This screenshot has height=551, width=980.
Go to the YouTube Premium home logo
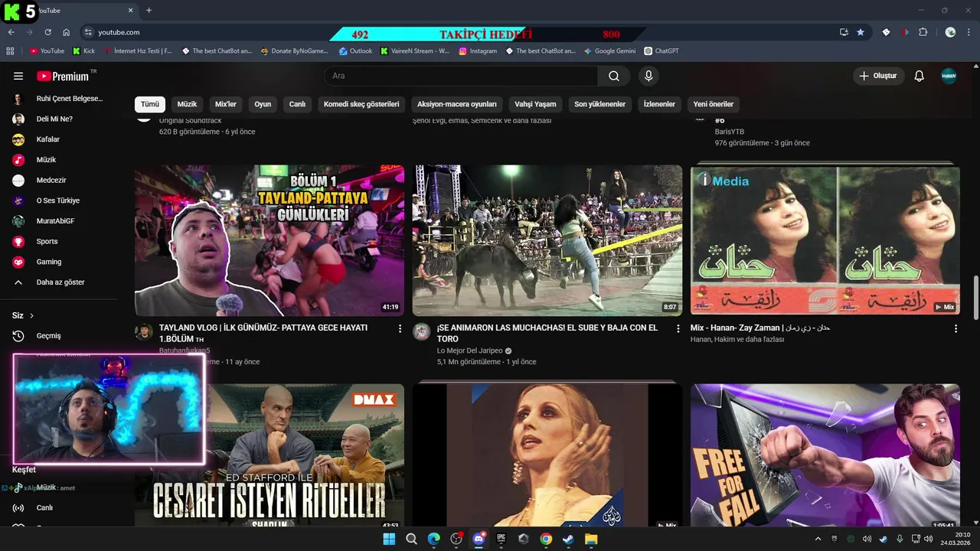click(x=63, y=76)
